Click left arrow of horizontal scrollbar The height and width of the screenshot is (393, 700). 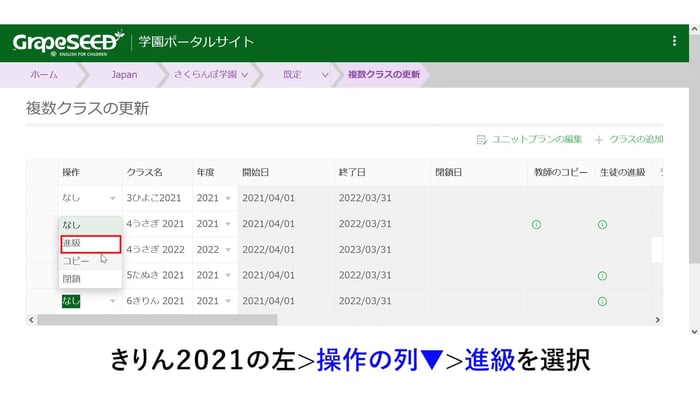pyautogui.click(x=31, y=320)
